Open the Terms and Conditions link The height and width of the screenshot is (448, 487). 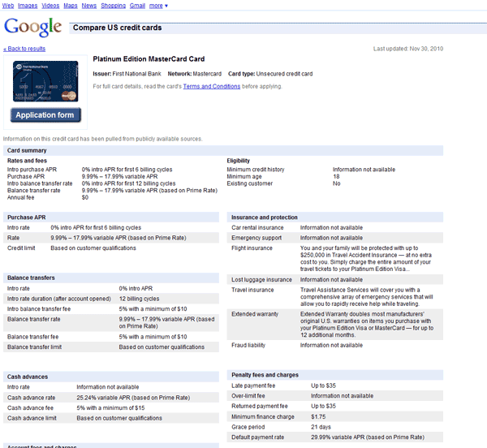(x=212, y=86)
